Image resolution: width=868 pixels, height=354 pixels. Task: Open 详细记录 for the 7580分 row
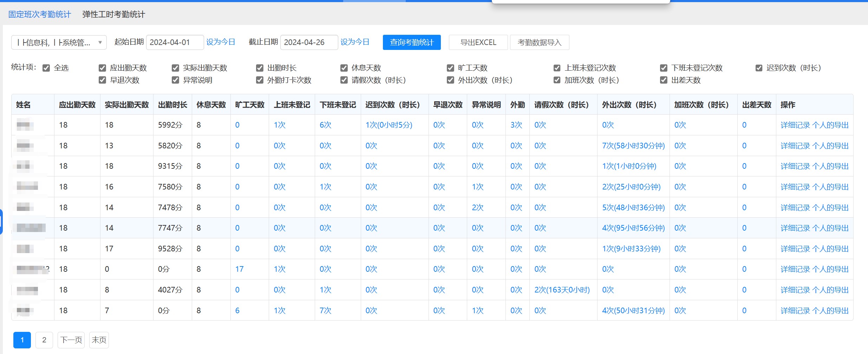795,187
